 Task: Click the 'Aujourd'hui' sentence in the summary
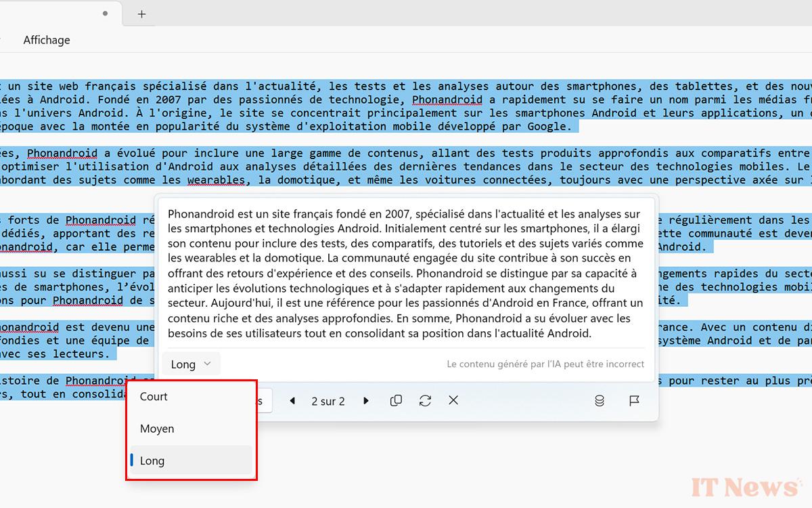tap(406, 310)
